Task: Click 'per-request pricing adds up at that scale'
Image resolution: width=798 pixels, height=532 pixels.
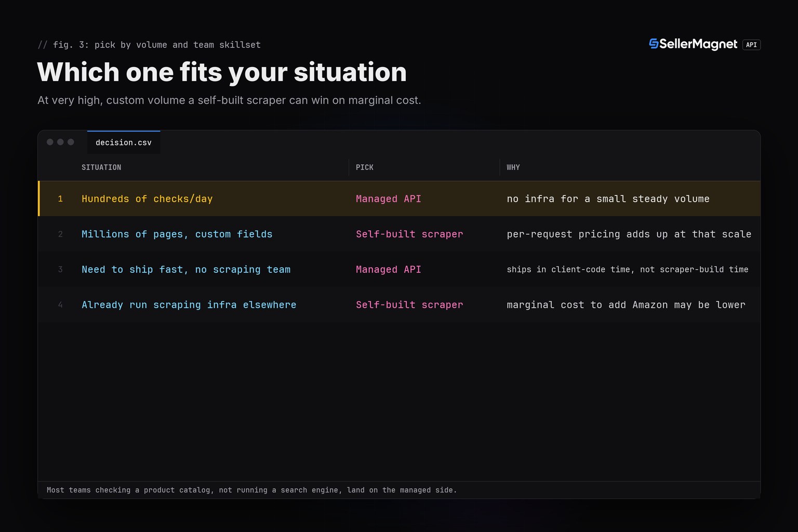Action: (629, 234)
